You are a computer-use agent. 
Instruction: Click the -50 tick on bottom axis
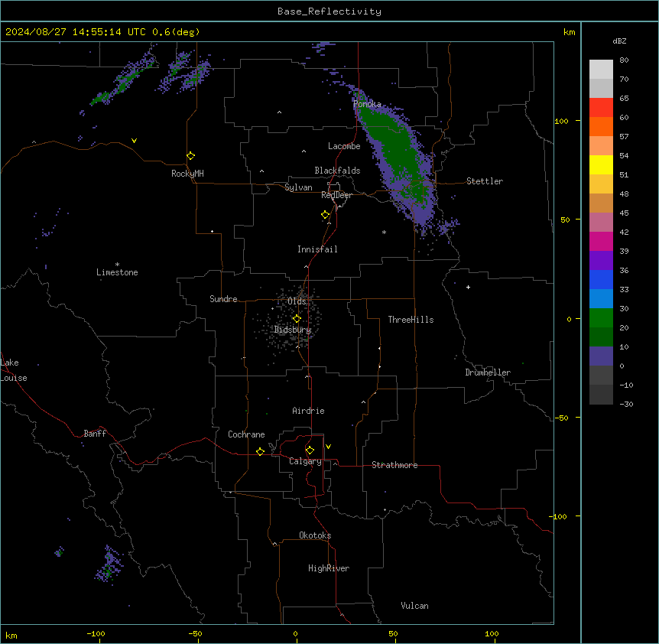[x=195, y=633]
